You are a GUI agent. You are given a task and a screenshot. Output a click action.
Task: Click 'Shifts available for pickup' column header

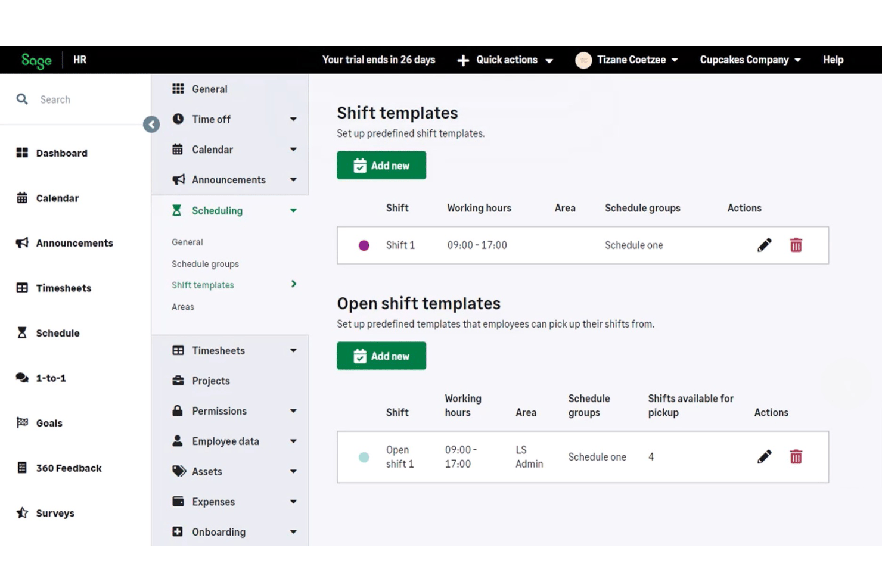tap(691, 406)
